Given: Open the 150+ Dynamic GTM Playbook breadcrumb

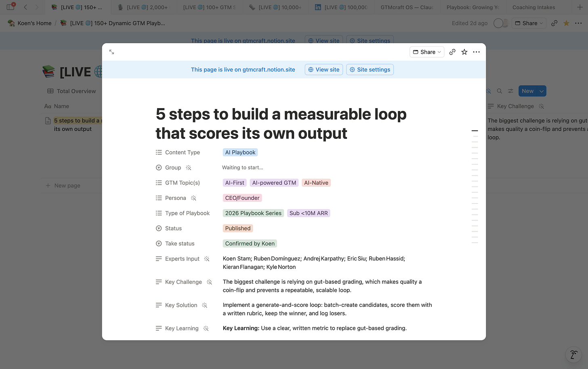Looking at the screenshot, I should (x=113, y=23).
